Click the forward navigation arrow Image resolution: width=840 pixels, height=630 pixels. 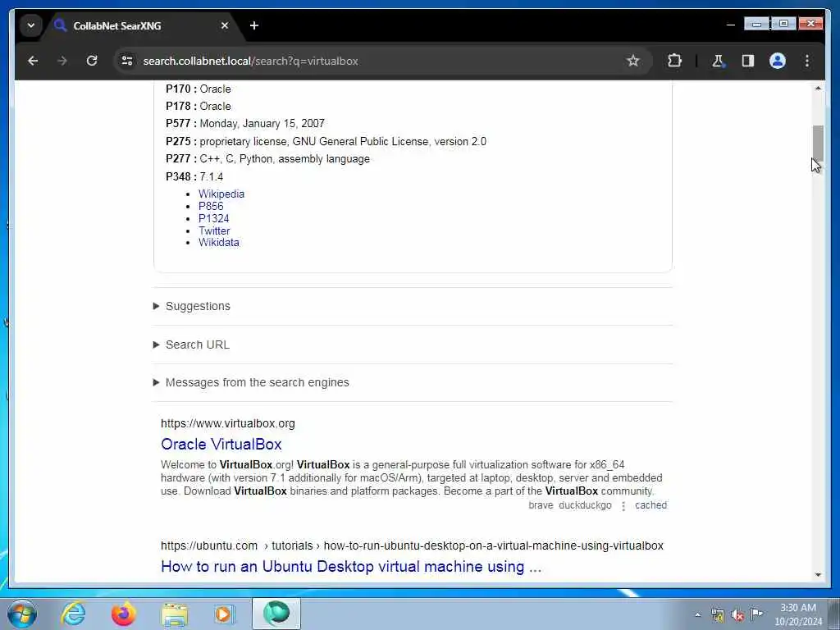[62, 61]
